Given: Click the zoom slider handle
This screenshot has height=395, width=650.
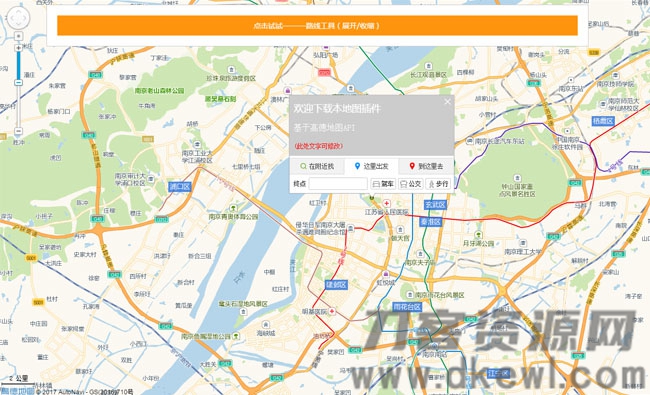Looking at the screenshot, I should [18, 82].
